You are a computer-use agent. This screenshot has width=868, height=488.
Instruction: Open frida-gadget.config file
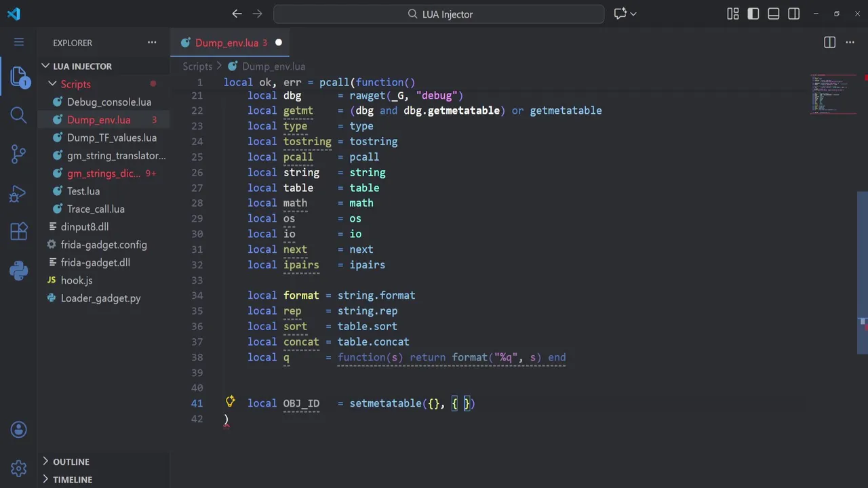coord(103,245)
